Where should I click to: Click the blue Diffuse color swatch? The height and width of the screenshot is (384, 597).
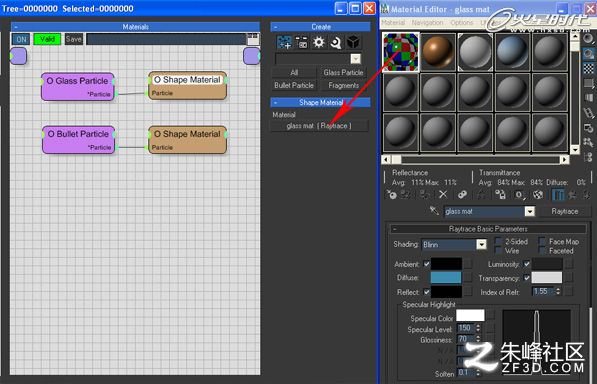coord(446,278)
